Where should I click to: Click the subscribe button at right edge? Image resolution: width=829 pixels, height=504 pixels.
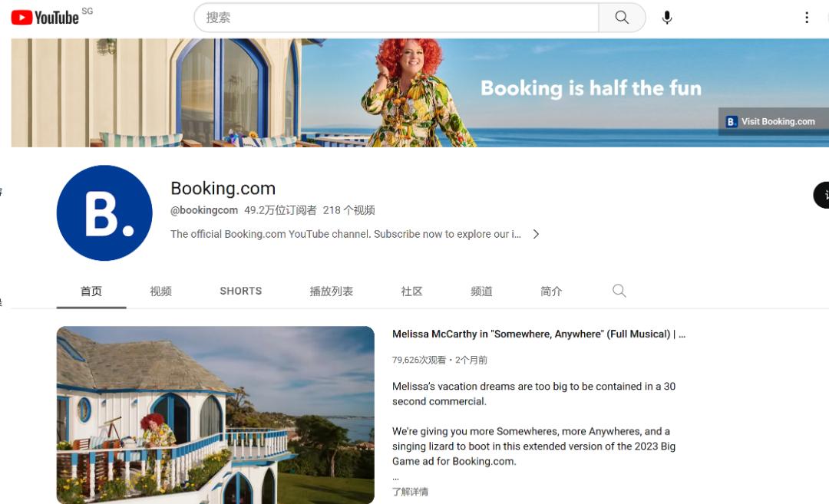821,195
